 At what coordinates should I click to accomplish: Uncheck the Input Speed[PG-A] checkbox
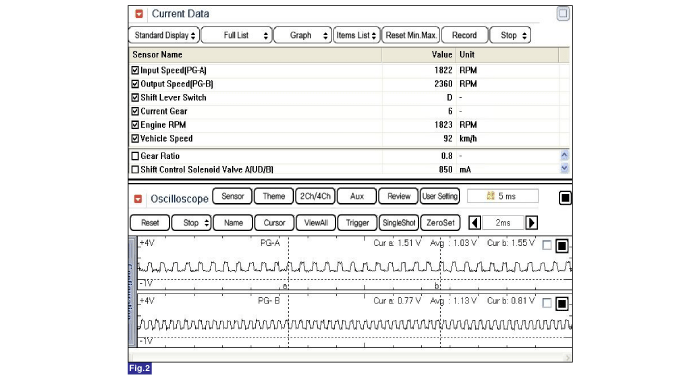pos(135,70)
